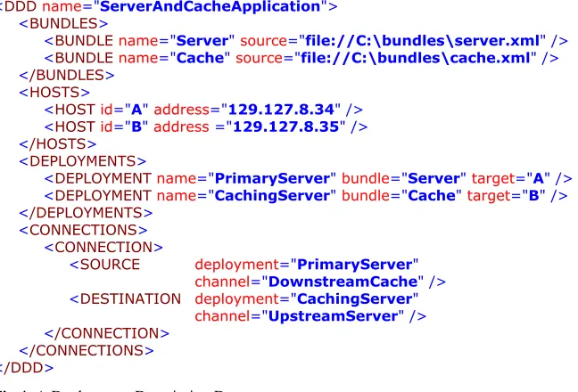This screenshot has width=578, height=392.
Task: Select the closing /HOSTS tag
Action: click(x=58, y=144)
